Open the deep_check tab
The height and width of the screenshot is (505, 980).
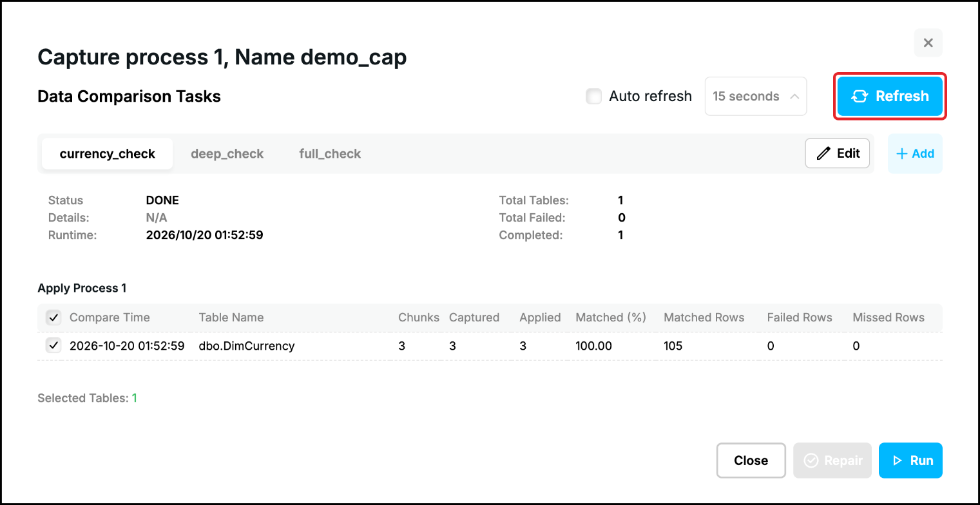point(227,154)
